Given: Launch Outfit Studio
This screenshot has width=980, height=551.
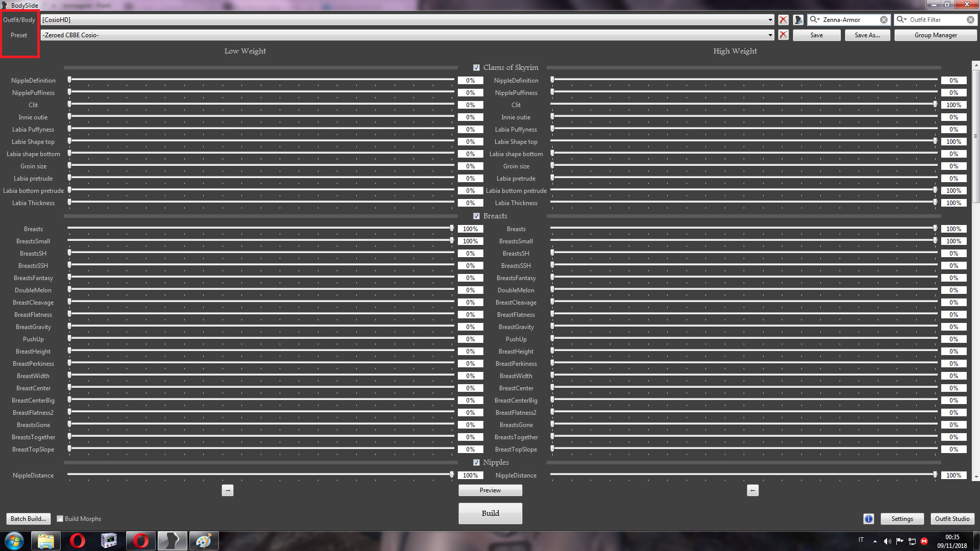Looking at the screenshot, I should click(952, 519).
